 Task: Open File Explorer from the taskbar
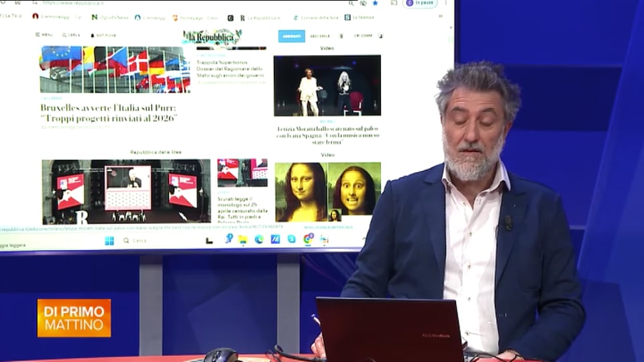point(243,239)
